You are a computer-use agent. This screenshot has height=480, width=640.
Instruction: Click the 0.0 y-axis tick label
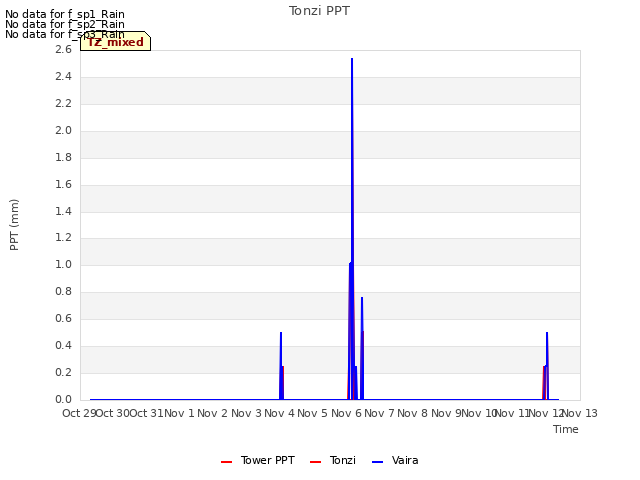[x=63, y=399]
